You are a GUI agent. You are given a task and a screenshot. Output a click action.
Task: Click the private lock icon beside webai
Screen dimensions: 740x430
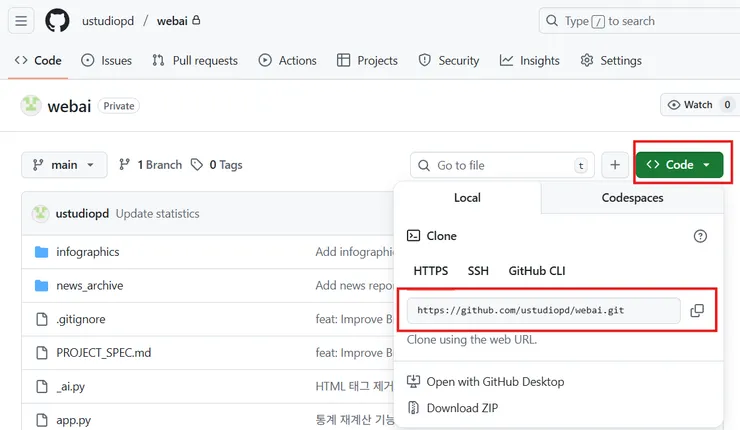tap(196, 20)
